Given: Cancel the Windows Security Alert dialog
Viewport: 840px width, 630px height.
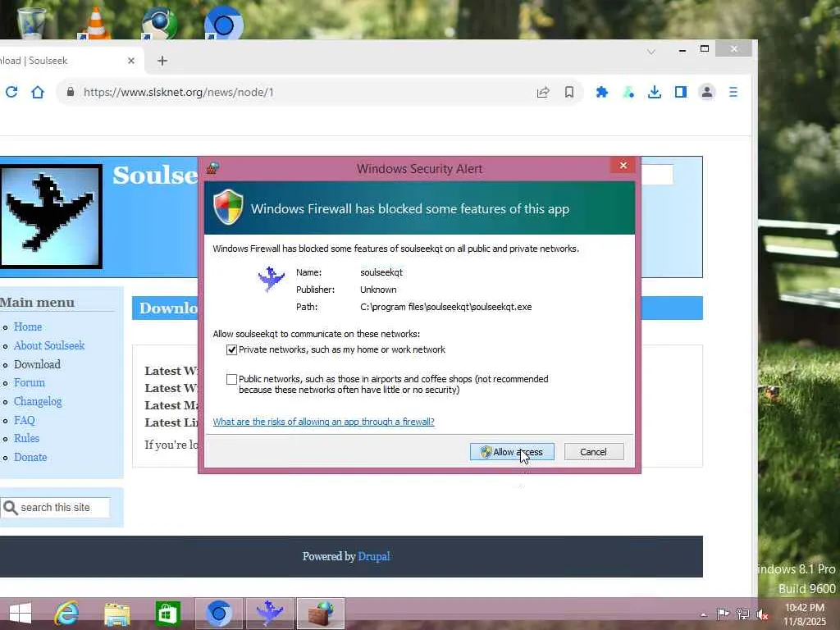Looking at the screenshot, I should pyautogui.click(x=594, y=452).
